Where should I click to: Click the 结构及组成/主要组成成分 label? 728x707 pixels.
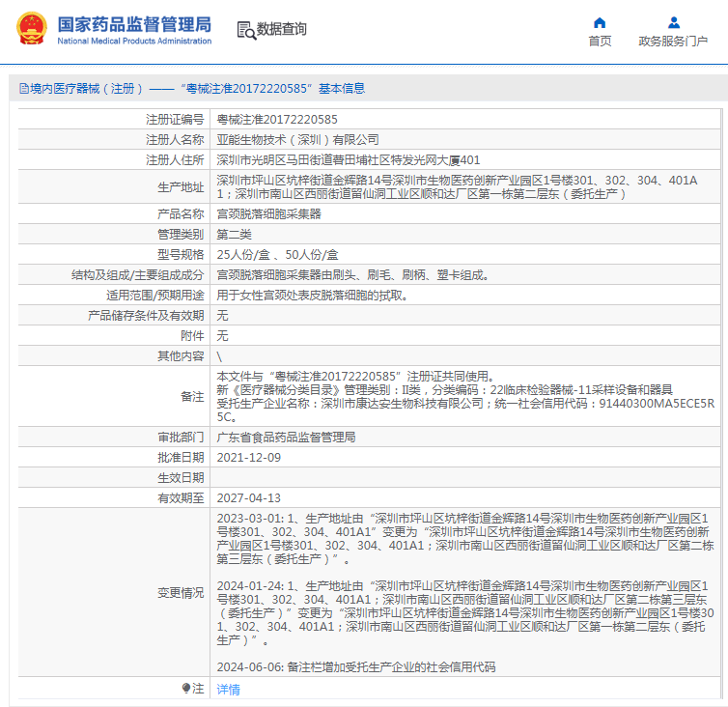click(x=137, y=275)
